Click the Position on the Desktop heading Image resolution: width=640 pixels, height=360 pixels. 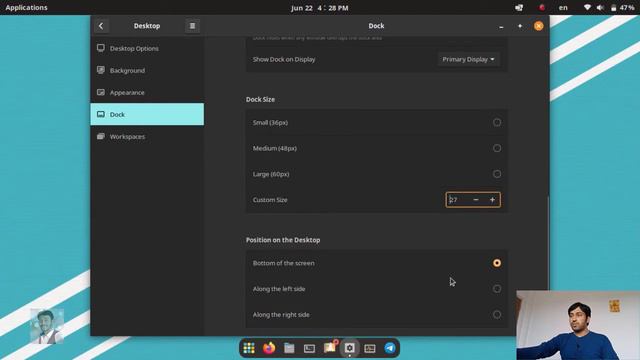click(283, 240)
